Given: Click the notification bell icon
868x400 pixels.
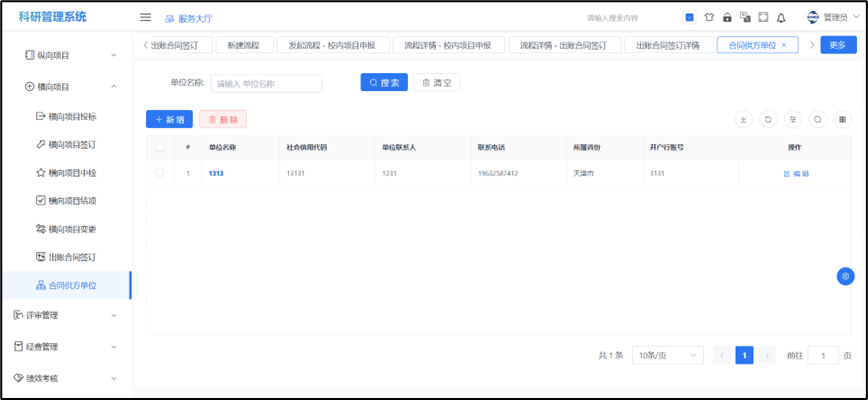Looking at the screenshot, I should pyautogui.click(x=781, y=17).
